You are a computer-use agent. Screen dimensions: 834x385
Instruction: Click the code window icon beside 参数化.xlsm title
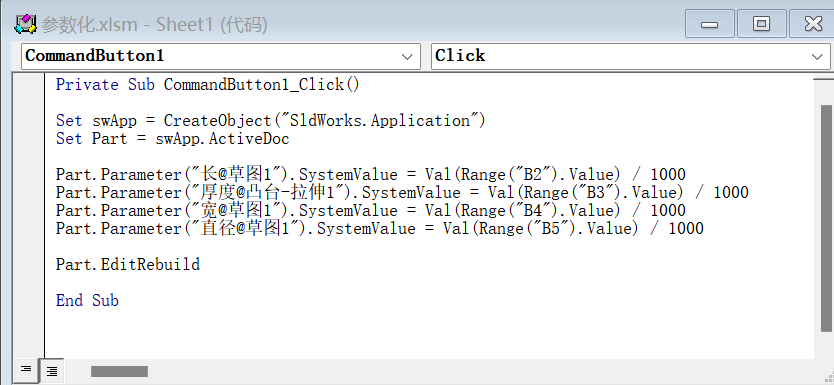tap(24, 24)
